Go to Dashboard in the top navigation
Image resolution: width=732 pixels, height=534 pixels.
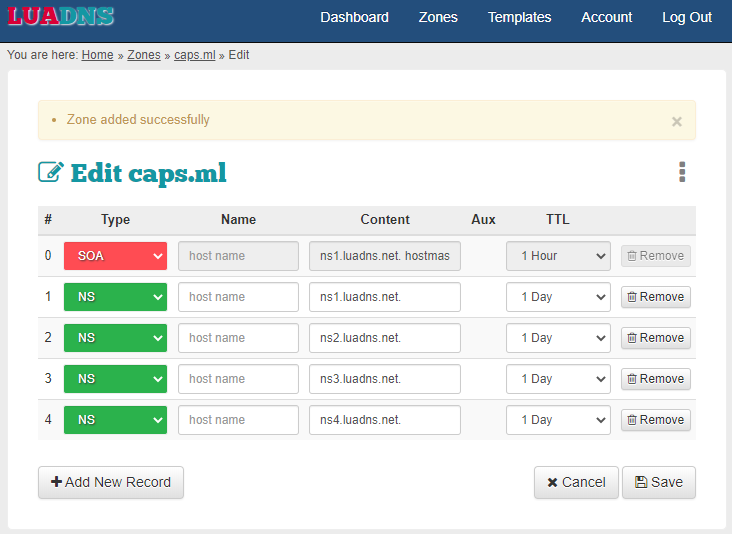tap(354, 17)
